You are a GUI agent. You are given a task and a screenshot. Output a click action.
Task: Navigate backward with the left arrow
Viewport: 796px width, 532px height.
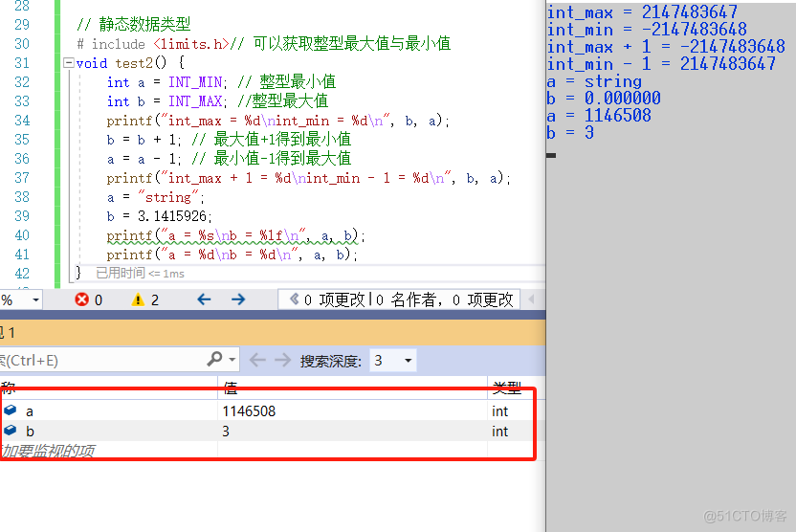click(204, 299)
